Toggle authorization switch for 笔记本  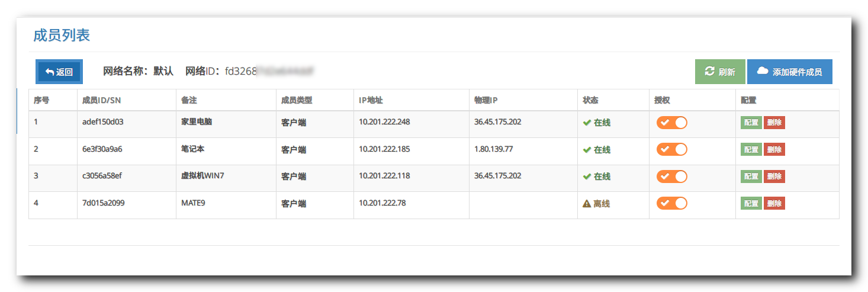[671, 149]
